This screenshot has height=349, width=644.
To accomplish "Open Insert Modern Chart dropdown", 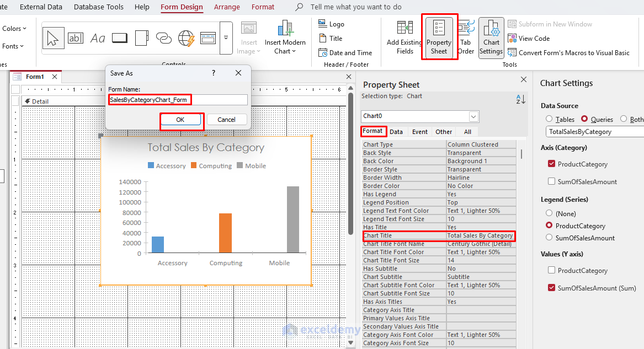I will pos(285,37).
